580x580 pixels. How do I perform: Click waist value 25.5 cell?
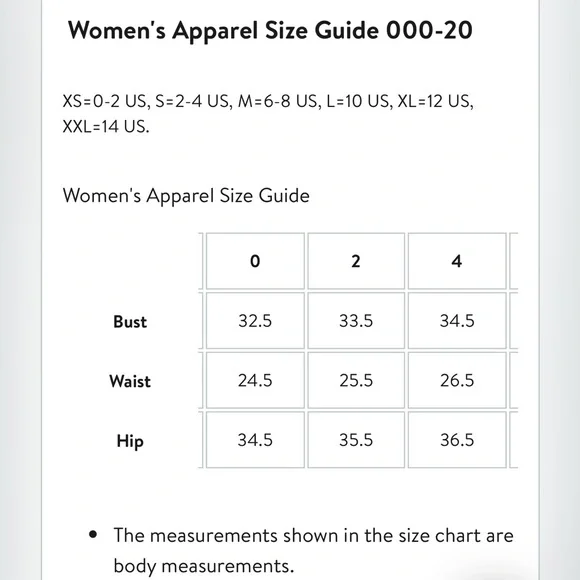pyautogui.click(x=356, y=380)
